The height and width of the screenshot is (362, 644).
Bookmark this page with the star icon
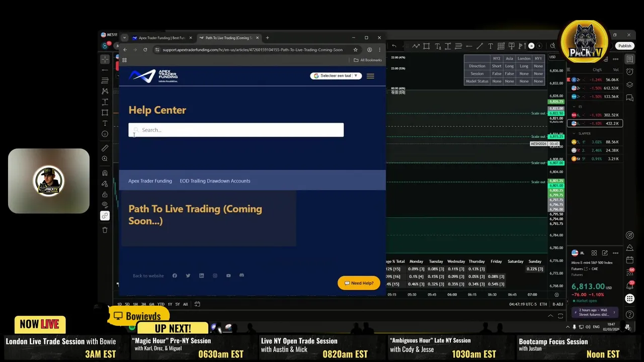(355, 50)
